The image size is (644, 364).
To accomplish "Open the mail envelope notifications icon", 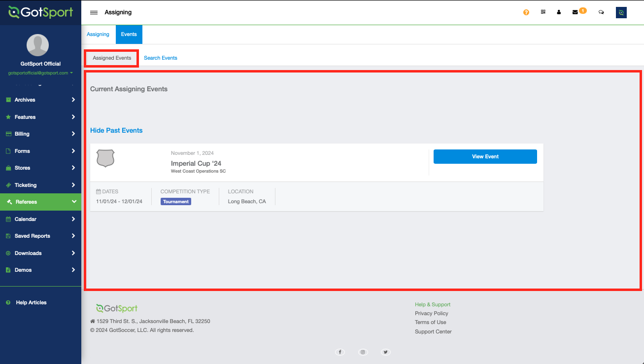I will coord(575,12).
